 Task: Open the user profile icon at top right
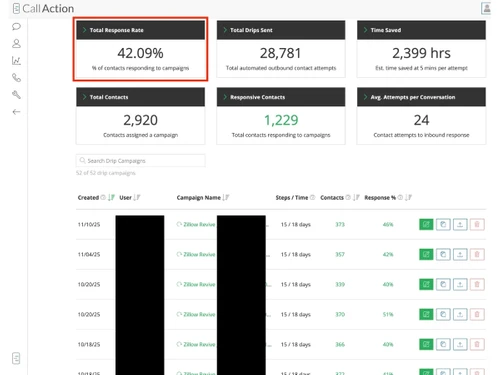pos(486,8)
